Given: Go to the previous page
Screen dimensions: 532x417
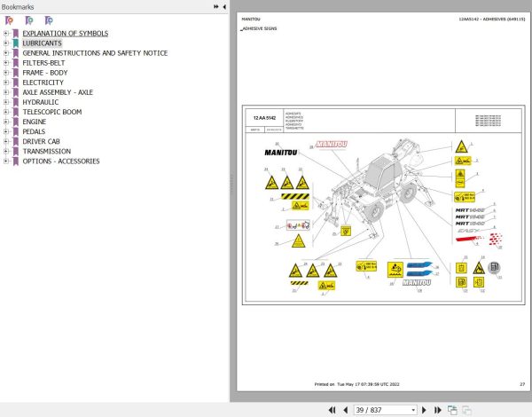Looking at the screenshot, I should (x=346, y=410).
